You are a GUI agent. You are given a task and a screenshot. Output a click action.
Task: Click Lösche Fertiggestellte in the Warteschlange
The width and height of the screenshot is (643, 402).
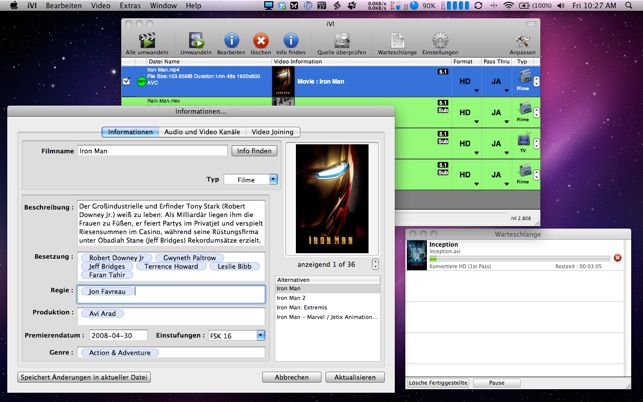point(438,383)
